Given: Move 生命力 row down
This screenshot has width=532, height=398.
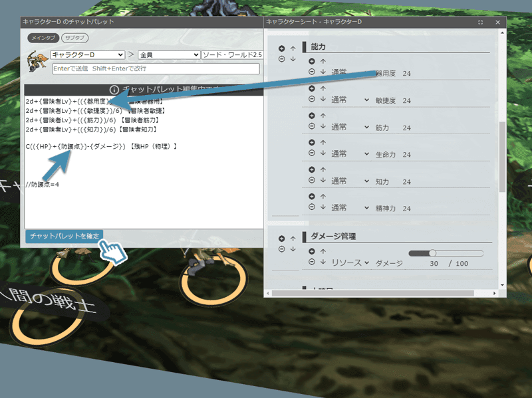Looking at the screenshot, I should [x=323, y=153].
